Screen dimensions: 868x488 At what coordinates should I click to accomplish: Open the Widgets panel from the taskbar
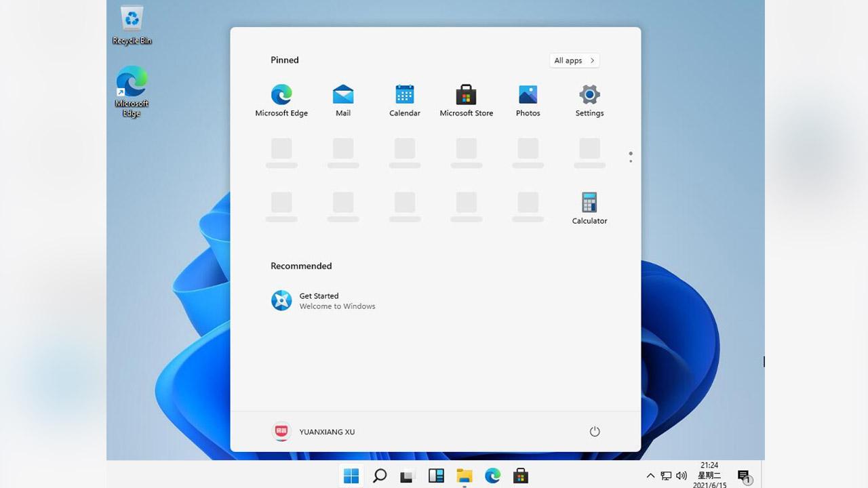click(x=435, y=476)
